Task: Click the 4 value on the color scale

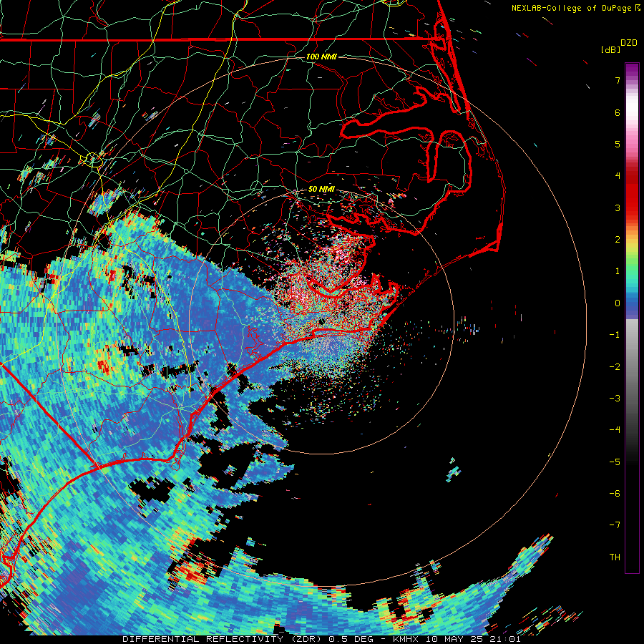Action: [618, 176]
